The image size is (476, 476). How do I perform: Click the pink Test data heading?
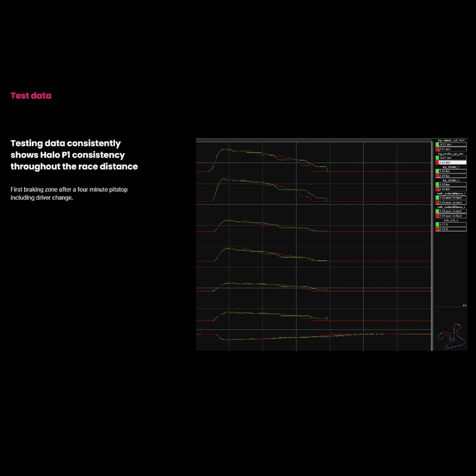tap(31, 96)
